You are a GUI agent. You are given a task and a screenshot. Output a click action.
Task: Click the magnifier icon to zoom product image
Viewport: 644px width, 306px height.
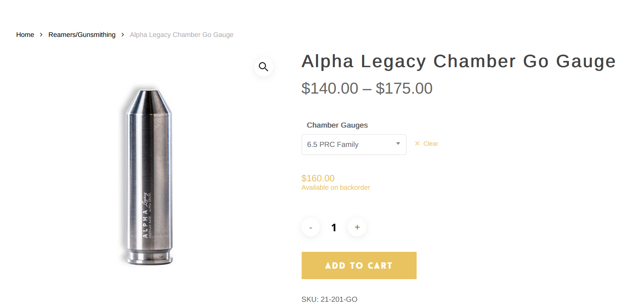(263, 67)
